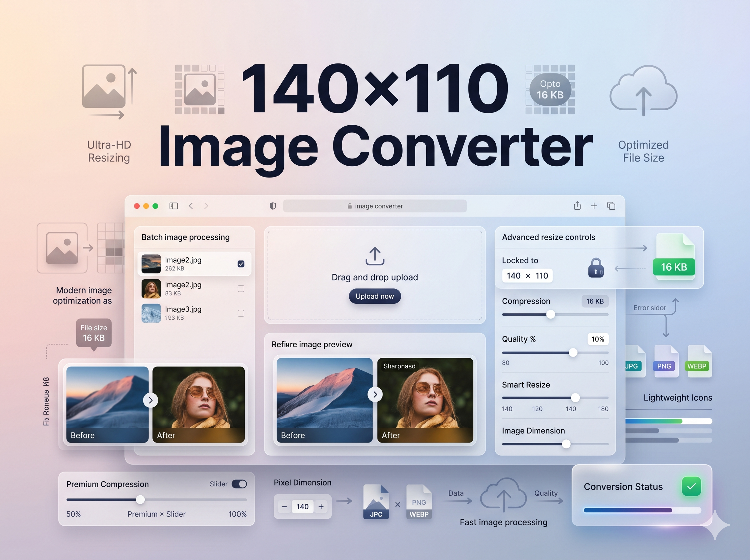750x560 pixels.
Task: Click the Upload now button
Action: point(375,296)
